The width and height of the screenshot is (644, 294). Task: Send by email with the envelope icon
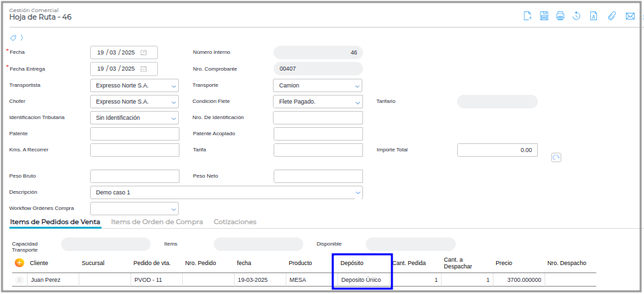coord(630,16)
